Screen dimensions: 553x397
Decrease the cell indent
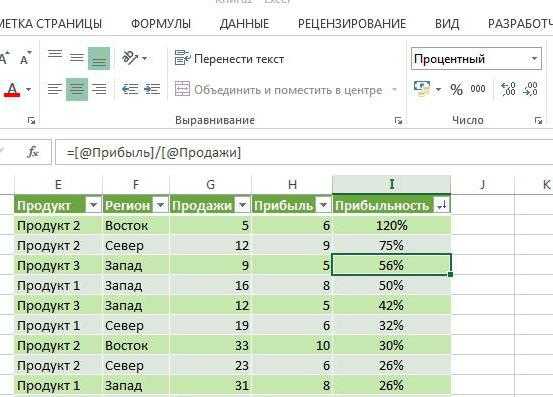129,89
